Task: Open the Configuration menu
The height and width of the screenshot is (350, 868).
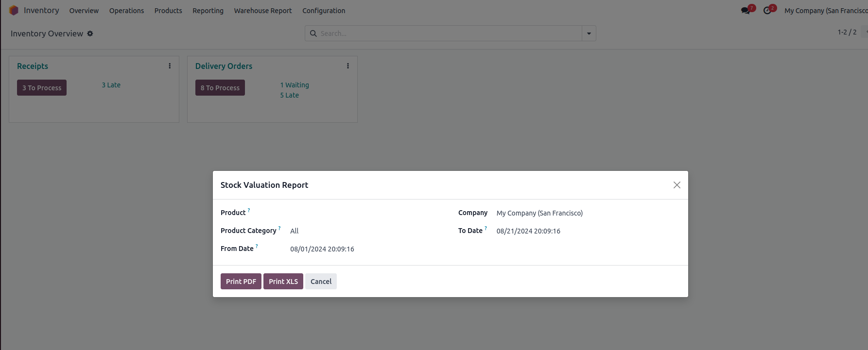Action: 324,11
